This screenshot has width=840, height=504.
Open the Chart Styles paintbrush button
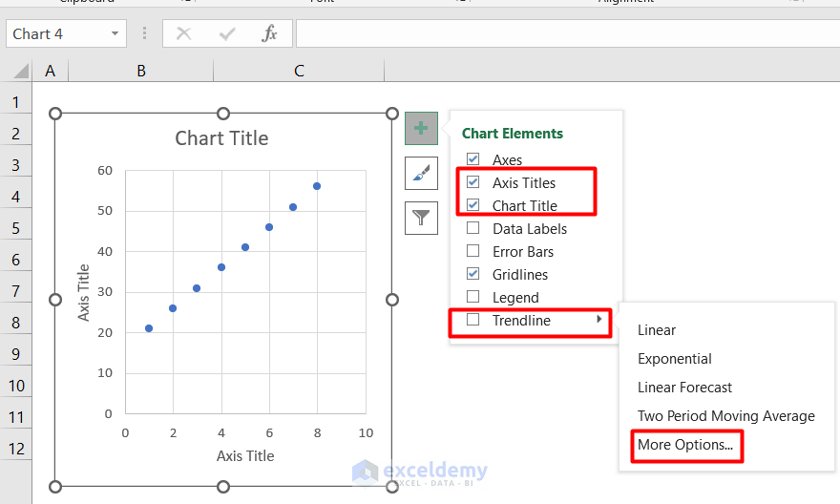pos(421,173)
